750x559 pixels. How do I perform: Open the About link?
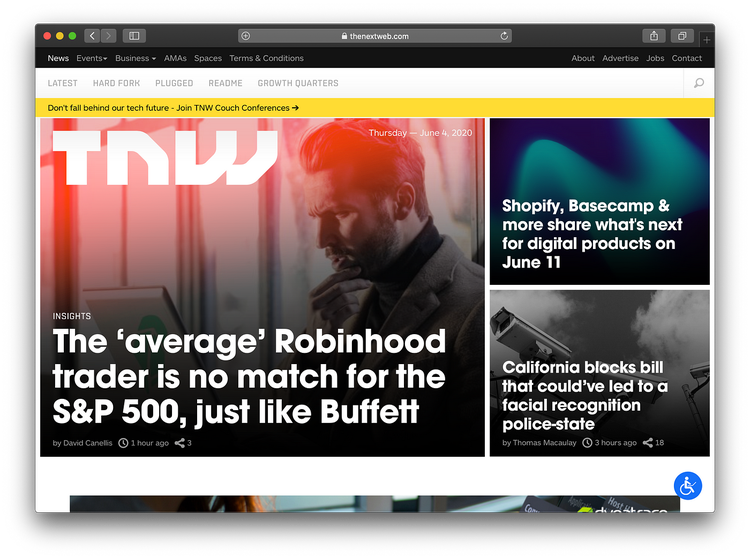(x=583, y=58)
